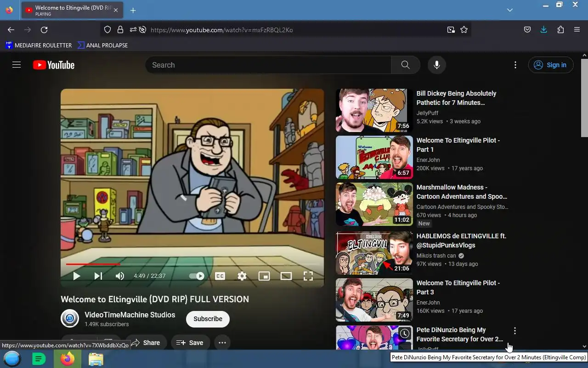
Task: Switch to theater mode
Action: point(286,276)
